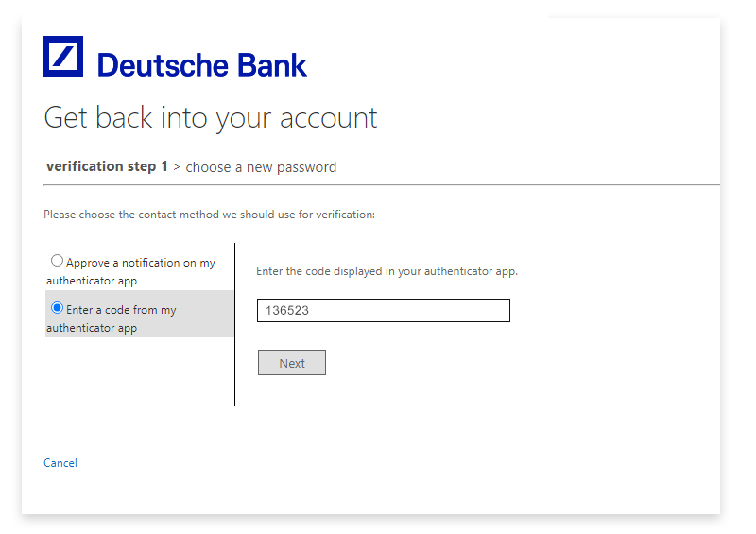Click the digits 136523 in the code box
Image resolution: width=756 pixels, height=534 pixels.
(x=288, y=311)
